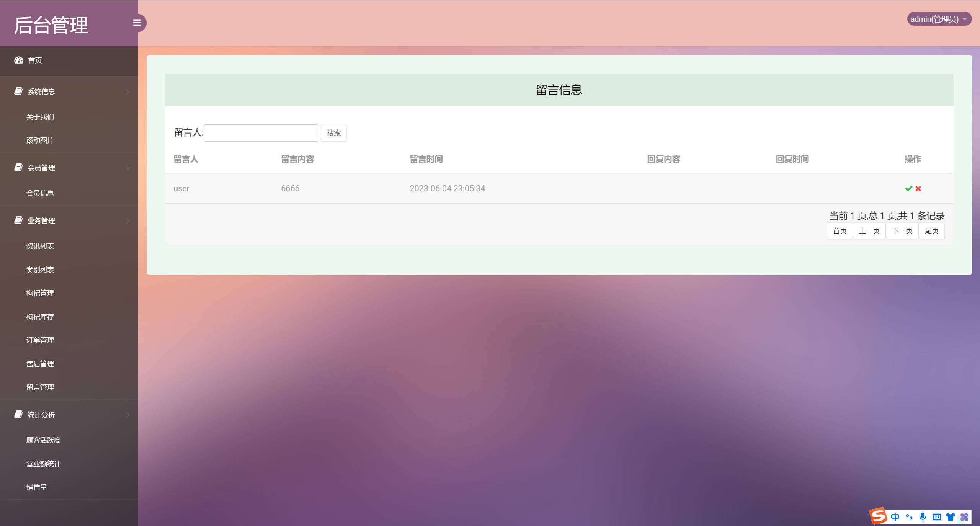Click inside the 留言人 search input field

(x=260, y=132)
